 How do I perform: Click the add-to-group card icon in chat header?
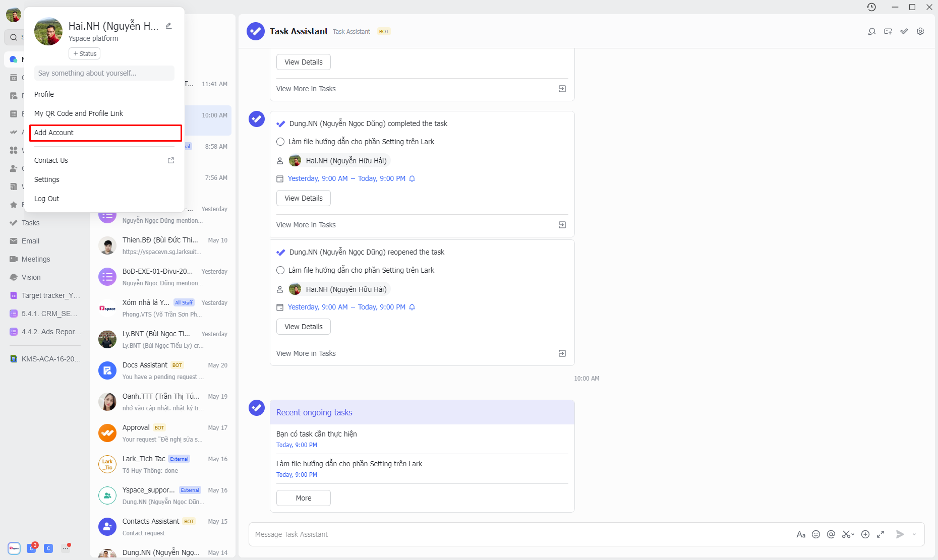(x=888, y=31)
